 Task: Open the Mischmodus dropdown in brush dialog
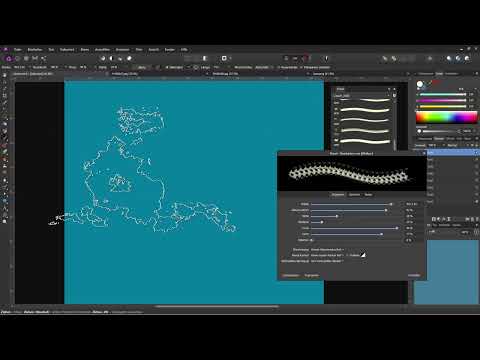tap(327, 250)
